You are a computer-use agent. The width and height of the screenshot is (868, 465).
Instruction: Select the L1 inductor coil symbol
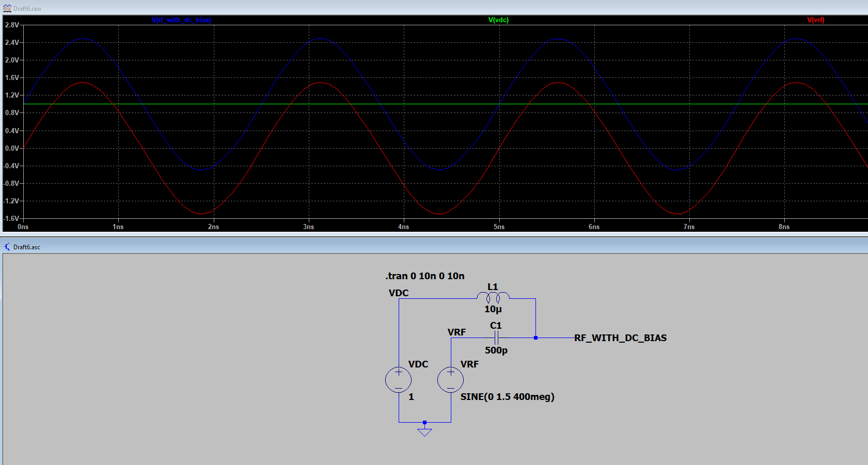pyautogui.click(x=493, y=297)
